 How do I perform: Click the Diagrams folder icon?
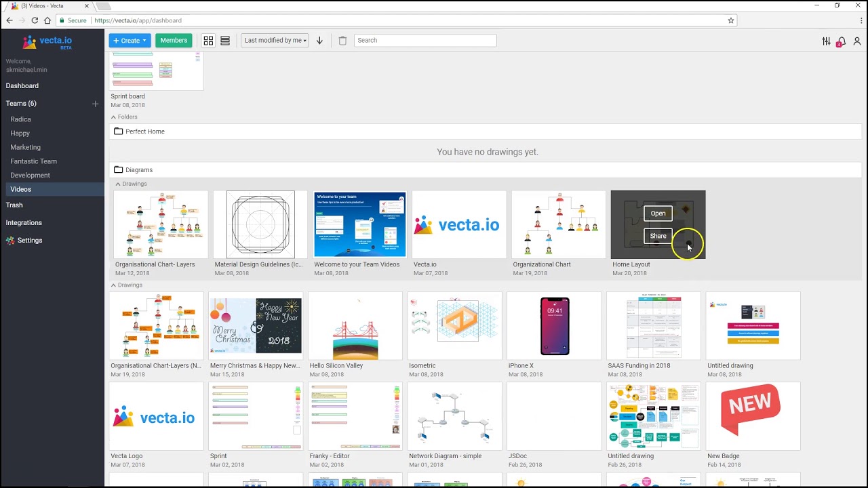[119, 170]
